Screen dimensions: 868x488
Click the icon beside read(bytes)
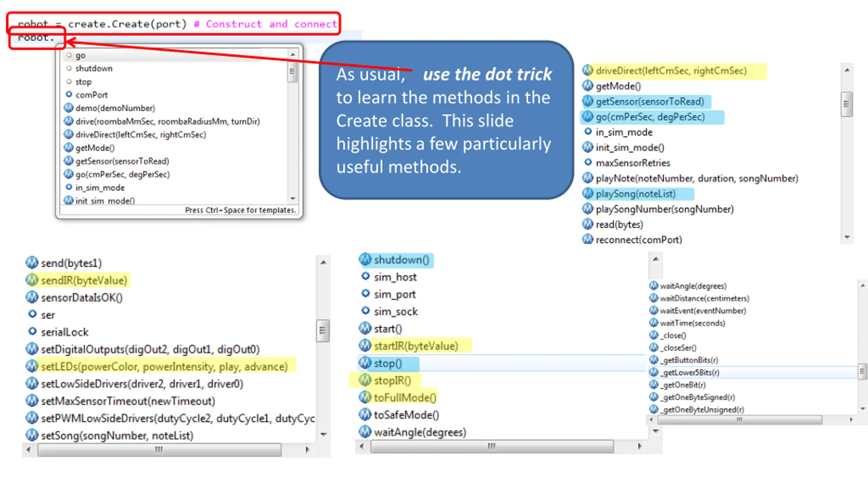[x=588, y=224]
